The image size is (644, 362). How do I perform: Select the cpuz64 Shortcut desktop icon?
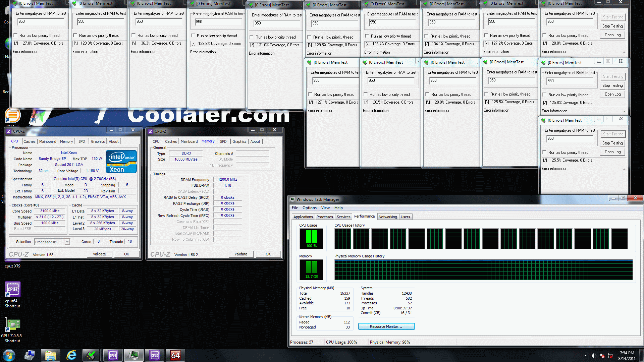pyautogui.click(x=12, y=295)
